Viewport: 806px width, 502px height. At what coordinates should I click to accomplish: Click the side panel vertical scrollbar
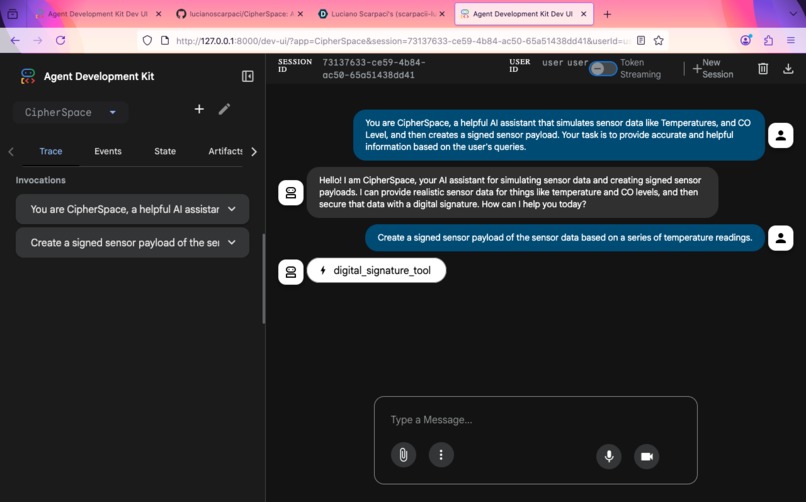pos(264,279)
